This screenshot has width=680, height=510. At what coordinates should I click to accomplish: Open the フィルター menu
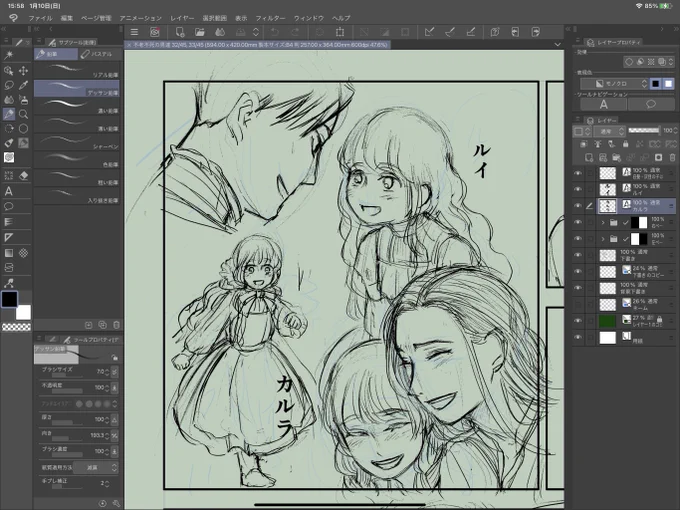coord(270,18)
